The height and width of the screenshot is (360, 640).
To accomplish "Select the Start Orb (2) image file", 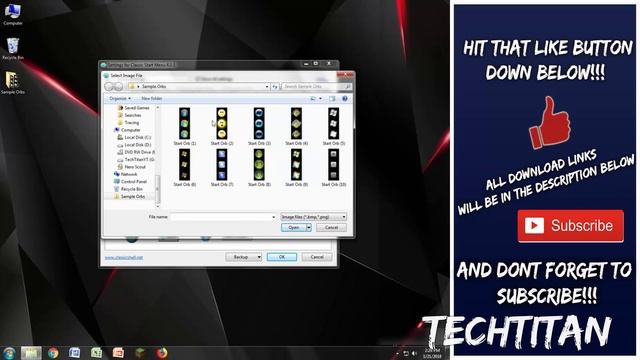I will pos(222,126).
